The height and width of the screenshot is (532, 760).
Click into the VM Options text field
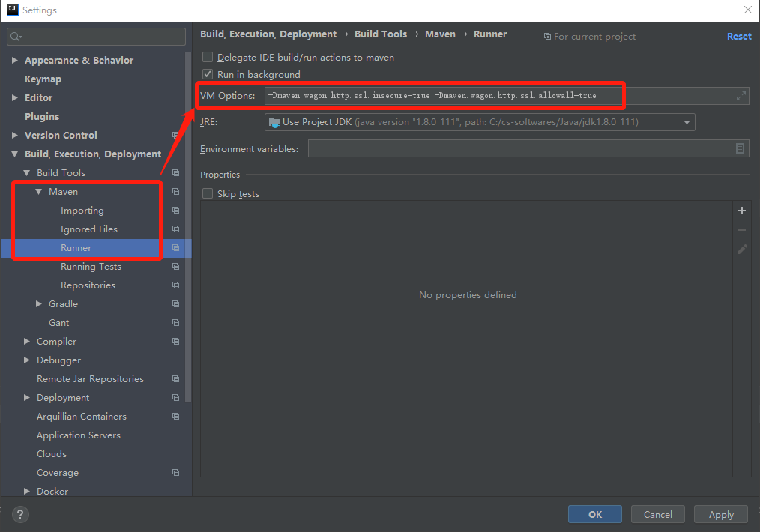[x=507, y=96]
